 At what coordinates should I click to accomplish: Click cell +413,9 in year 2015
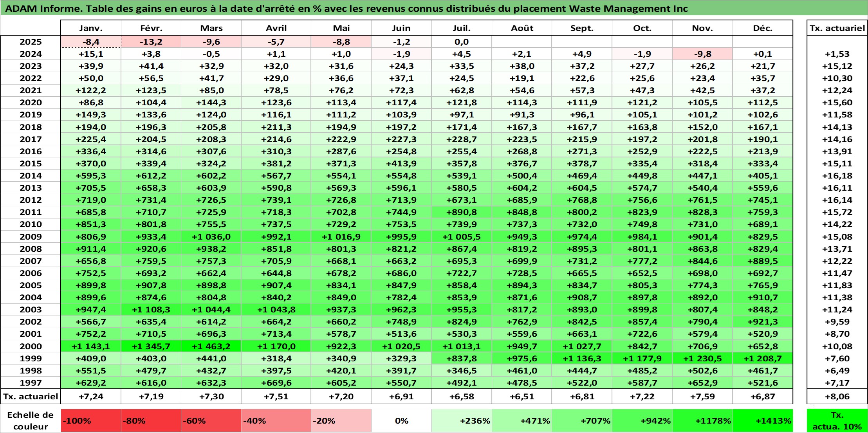point(401,164)
